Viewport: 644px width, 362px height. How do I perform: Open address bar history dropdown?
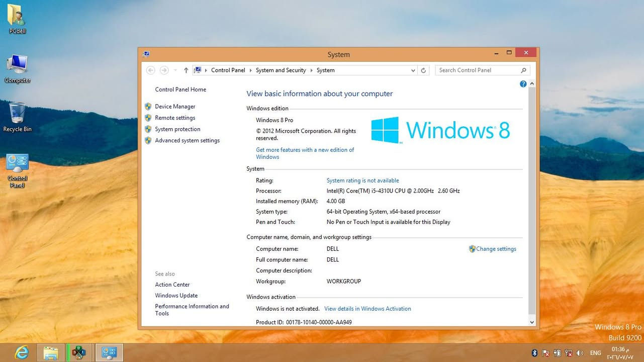tap(413, 70)
